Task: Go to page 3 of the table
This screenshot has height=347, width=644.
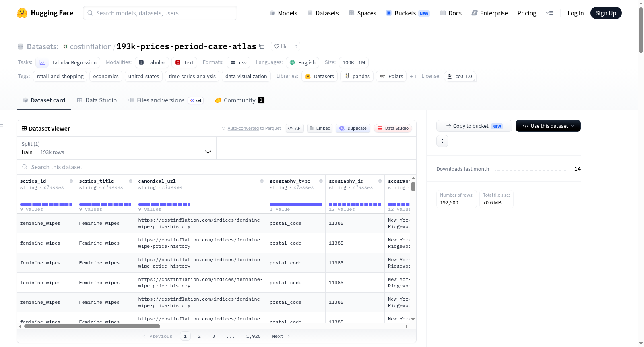Action: click(213, 336)
